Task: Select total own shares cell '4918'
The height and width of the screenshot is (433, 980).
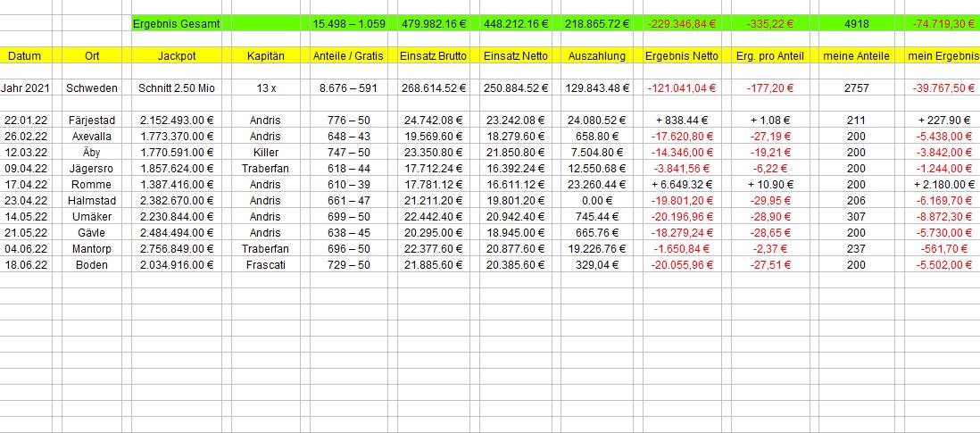Action: 856,24
